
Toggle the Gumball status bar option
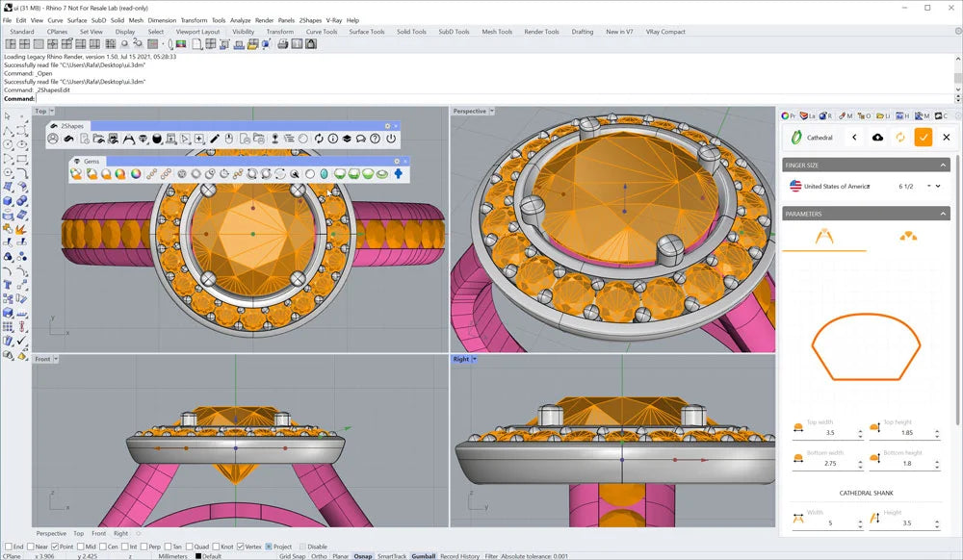[423, 556]
